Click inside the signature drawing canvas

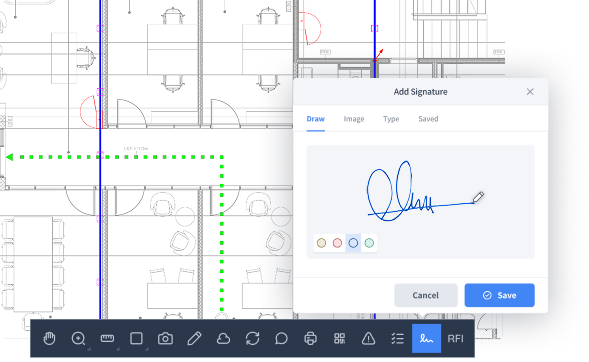(x=421, y=202)
